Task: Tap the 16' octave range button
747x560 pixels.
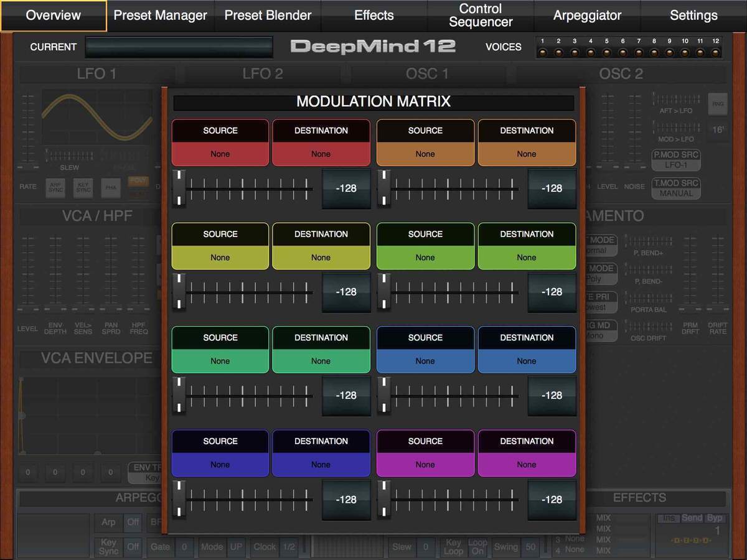Action: (718, 130)
